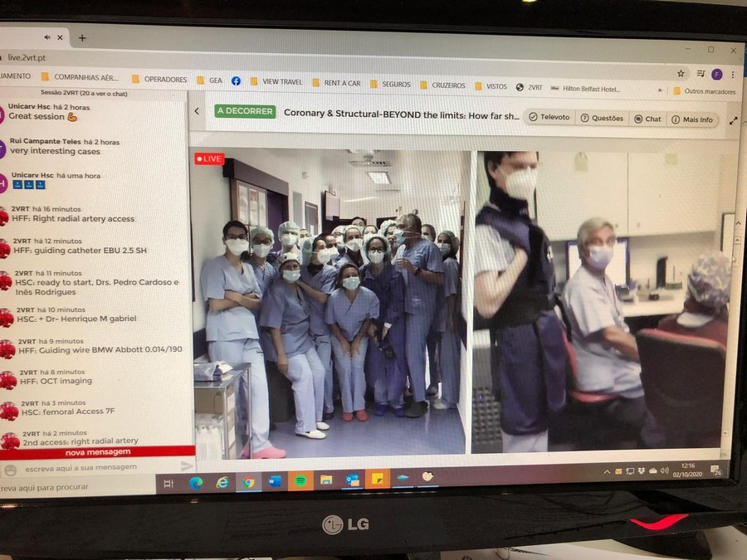Click the A DECORRER status badge
This screenshot has width=747, height=560.
click(x=245, y=111)
